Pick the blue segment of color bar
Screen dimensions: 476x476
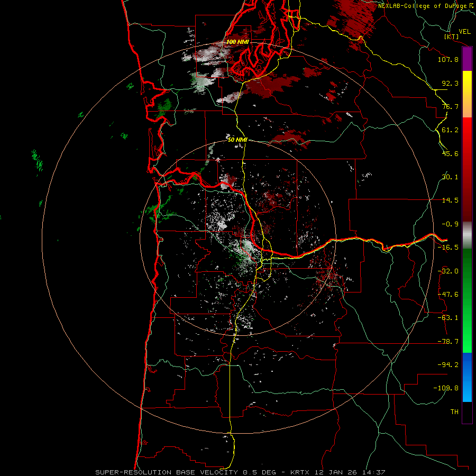coord(467,377)
